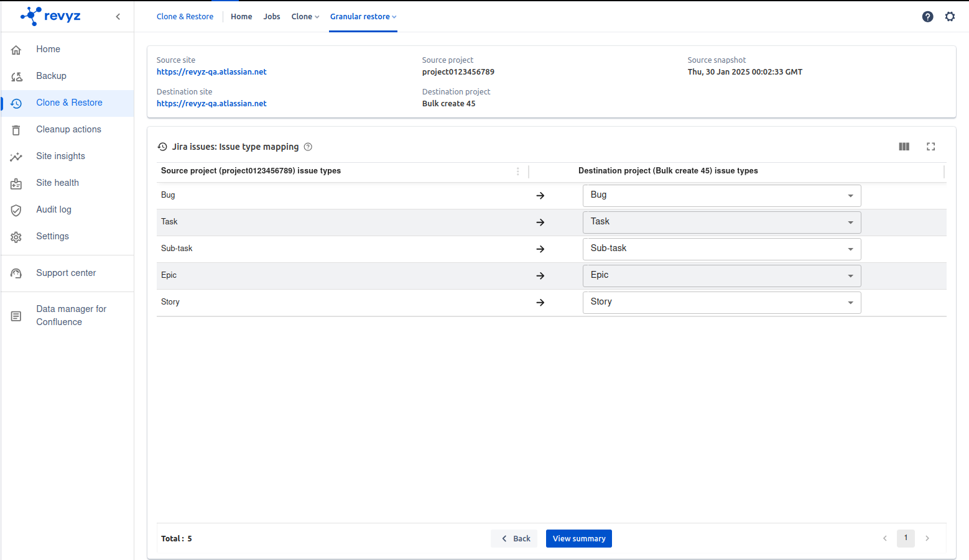This screenshot has width=969, height=560.
Task: Click the column chooser icon
Action: coord(904,147)
